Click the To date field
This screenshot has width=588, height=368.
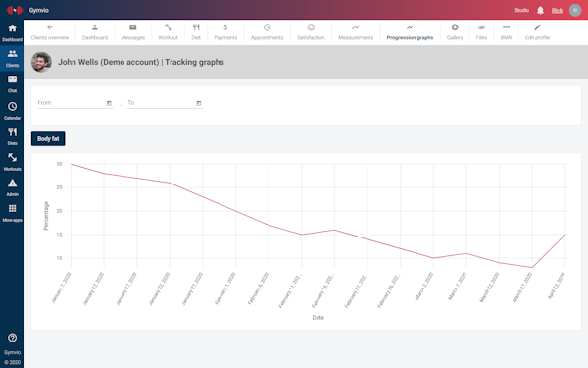(165, 103)
